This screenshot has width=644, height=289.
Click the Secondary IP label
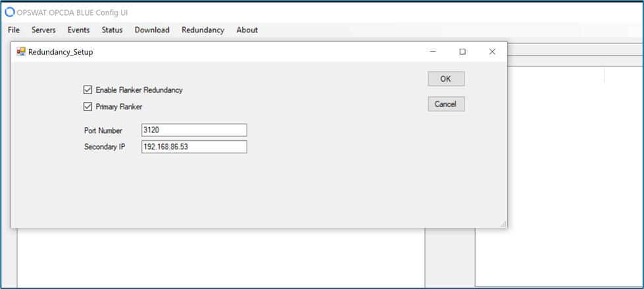pyautogui.click(x=105, y=147)
